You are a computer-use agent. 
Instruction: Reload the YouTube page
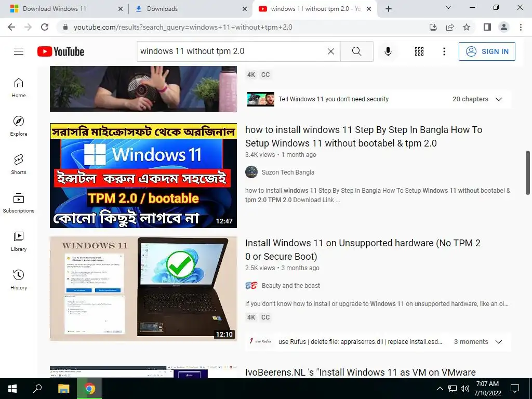click(x=45, y=27)
